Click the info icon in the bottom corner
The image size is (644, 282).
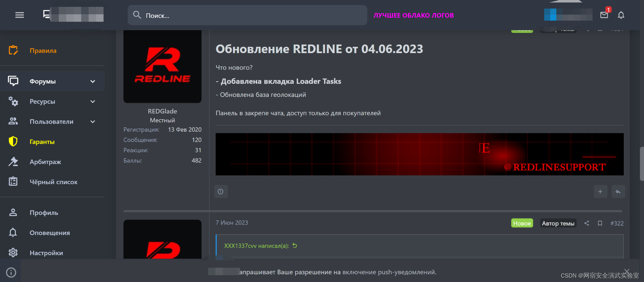tap(11, 272)
